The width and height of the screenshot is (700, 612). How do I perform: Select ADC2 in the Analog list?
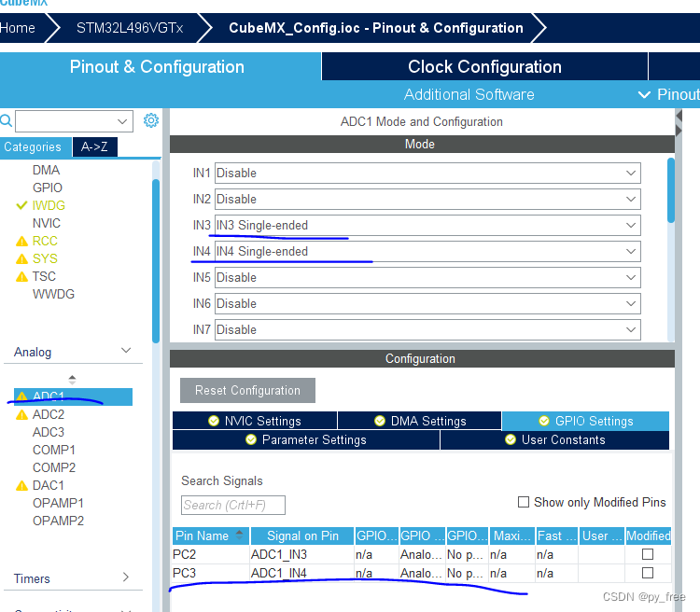pyautogui.click(x=49, y=415)
